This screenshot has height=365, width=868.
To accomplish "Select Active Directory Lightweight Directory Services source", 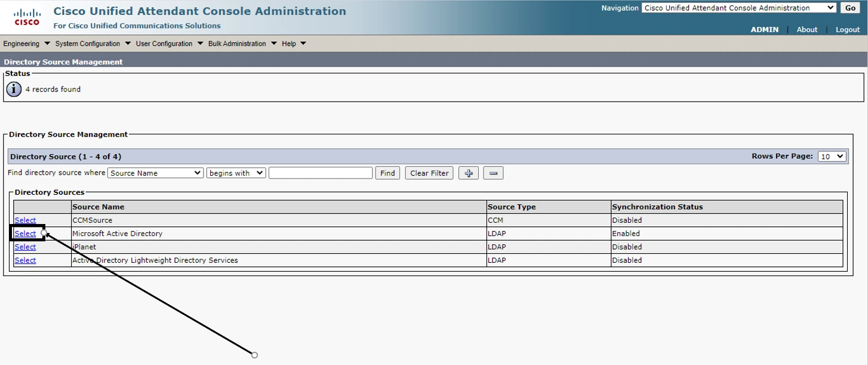I will click(x=25, y=260).
